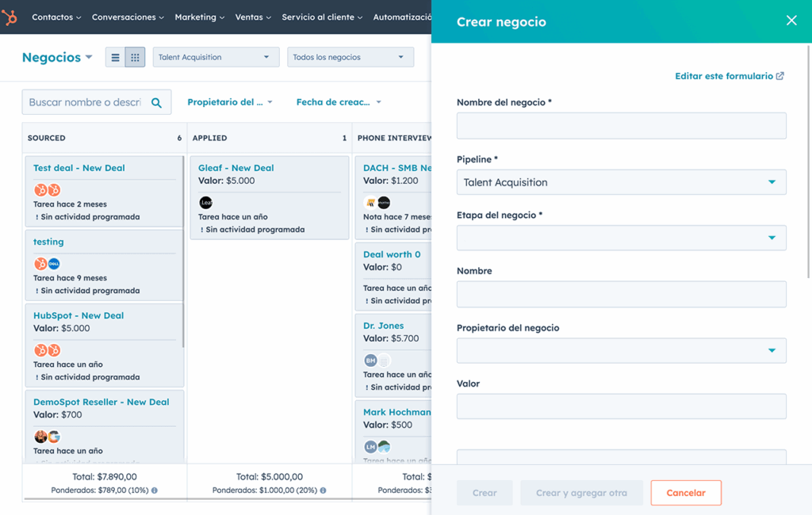Open the Ventas menu
This screenshot has width=812, height=515.
(253, 17)
